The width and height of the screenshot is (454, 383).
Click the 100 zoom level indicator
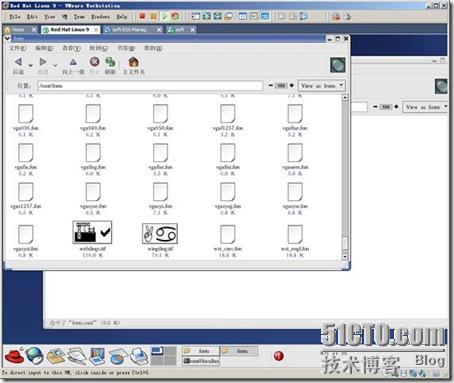point(281,86)
